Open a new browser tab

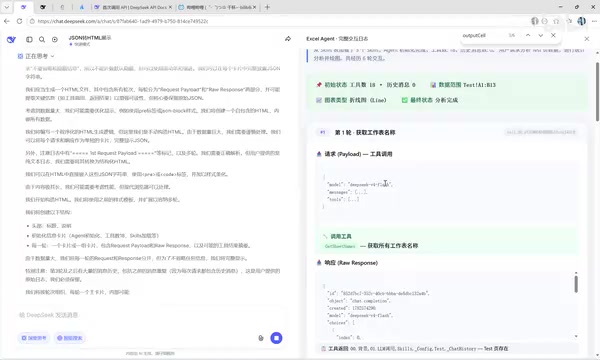click(x=267, y=7)
